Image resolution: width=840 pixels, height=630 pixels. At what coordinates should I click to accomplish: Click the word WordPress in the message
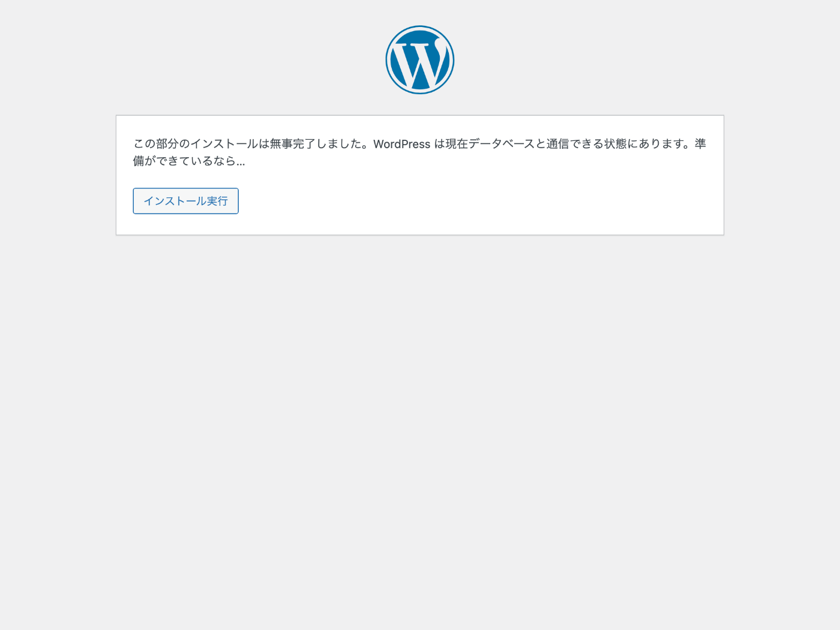click(x=401, y=144)
